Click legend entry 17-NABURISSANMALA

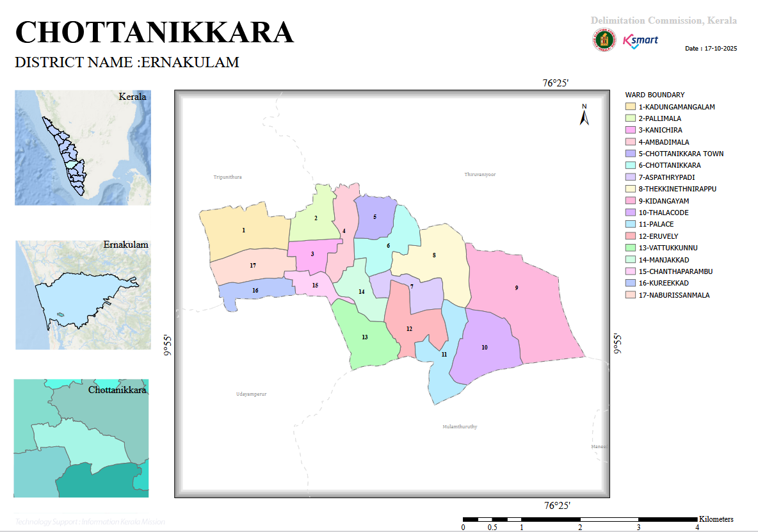tap(674, 295)
